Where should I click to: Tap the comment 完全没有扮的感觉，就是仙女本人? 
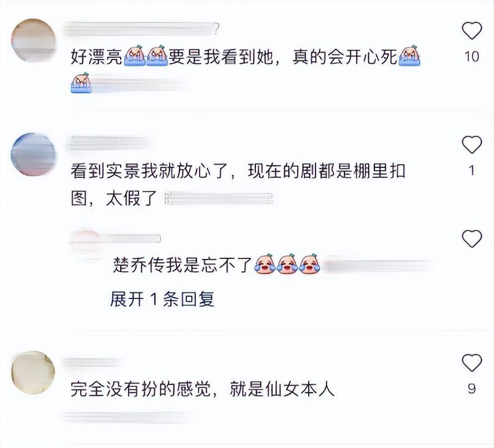tap(202, 389)
